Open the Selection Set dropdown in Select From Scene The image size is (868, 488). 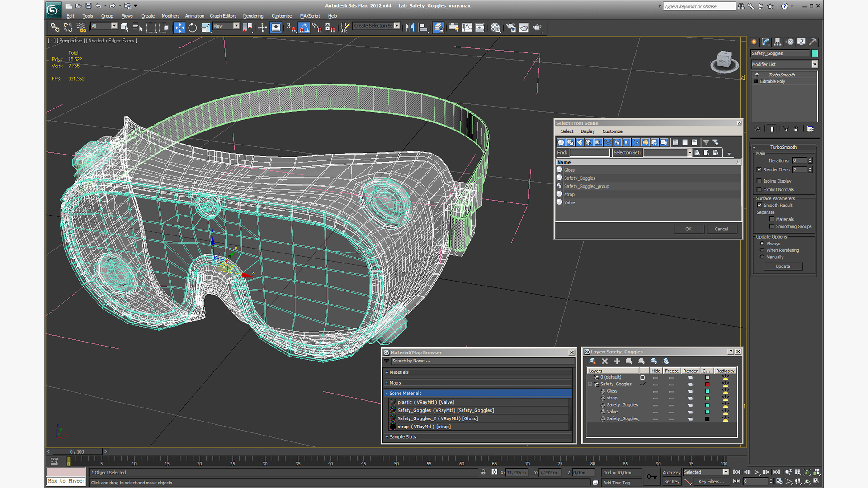click(689, 153)
